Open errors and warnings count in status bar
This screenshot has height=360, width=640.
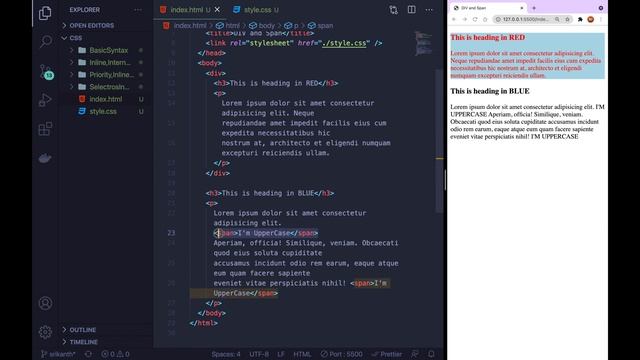[x=115, y=354]
